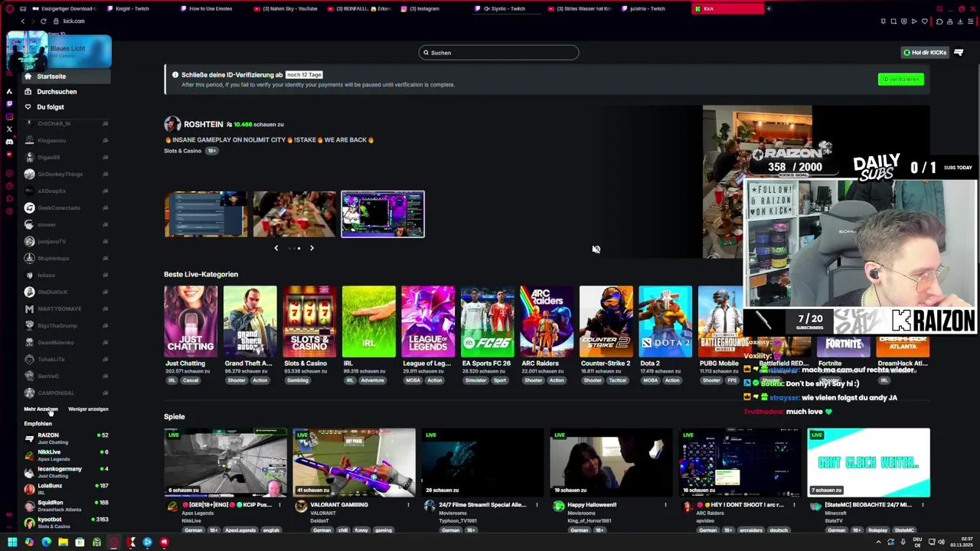Open the snapshot tool in browser toolbar
Screen dimensions: 980x551
[893, 21]
